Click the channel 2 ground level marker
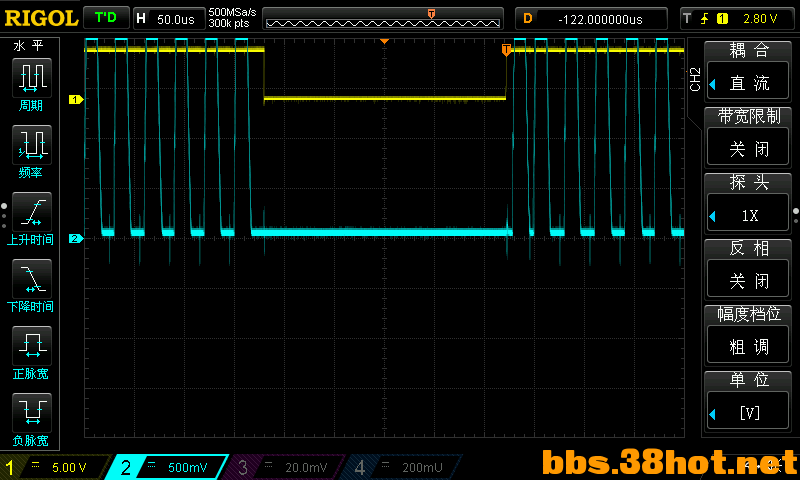This screenshot has height=480, width=800. pyautogui.click(x=76, y=238)
